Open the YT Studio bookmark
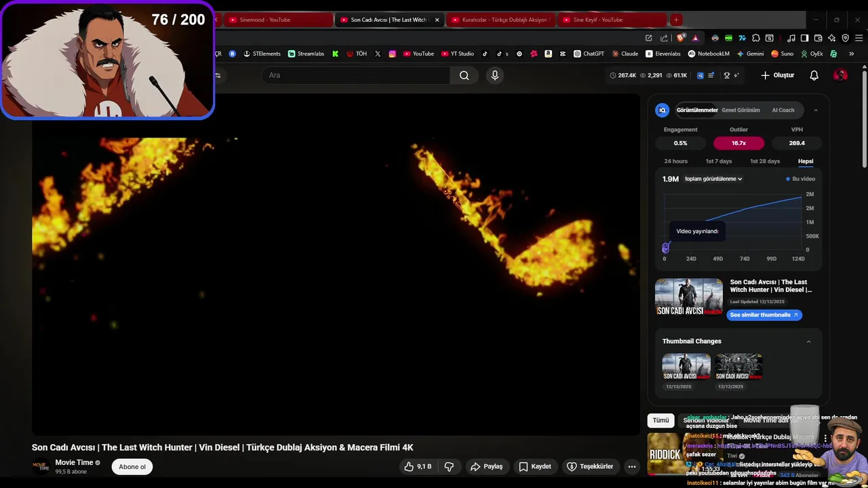Image resolution: width=868 pixels, height=488 pixels. pyautogui.click(x=458, y=54)
